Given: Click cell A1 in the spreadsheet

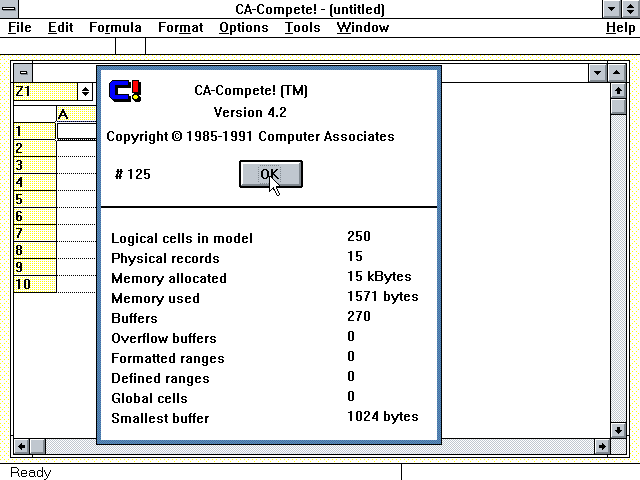Looking at the screenshot, I should 77,131.
